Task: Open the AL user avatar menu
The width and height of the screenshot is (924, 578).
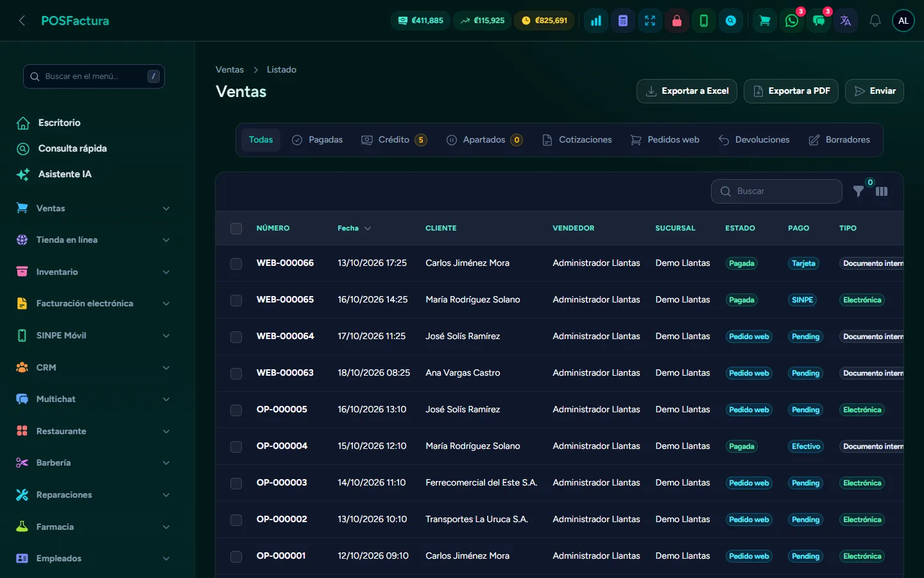Action: point(903,21)
